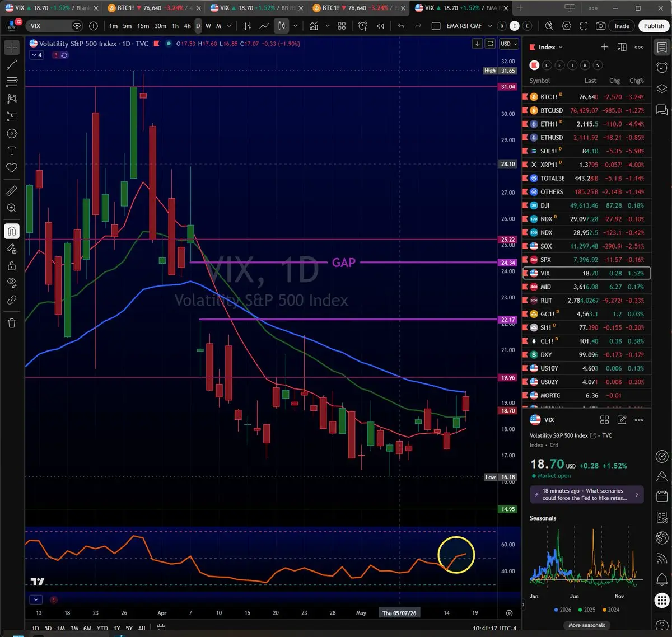Screen dimensions: 672x637
Task: Take a chart snapshot with the camera icon
Action: click(x=600, y=26)
